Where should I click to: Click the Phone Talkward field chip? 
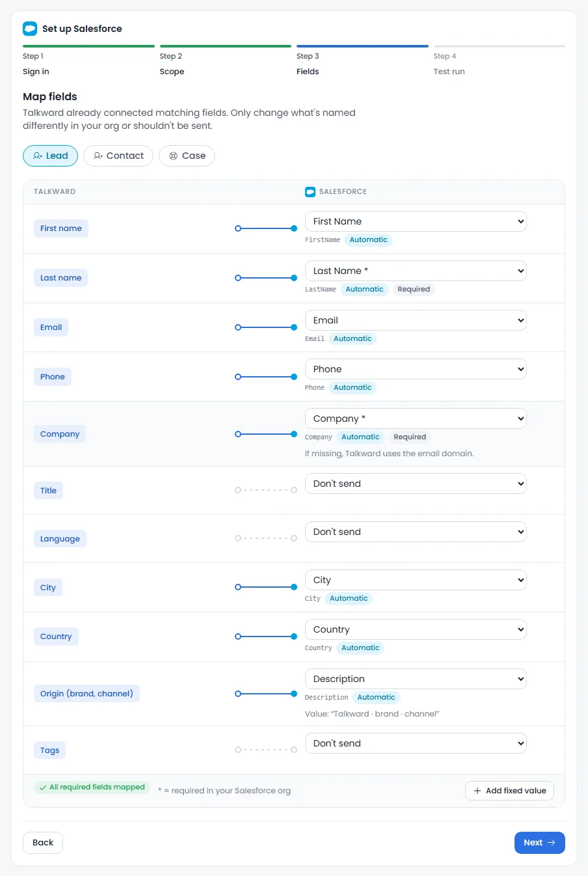(x=53, y=377)
